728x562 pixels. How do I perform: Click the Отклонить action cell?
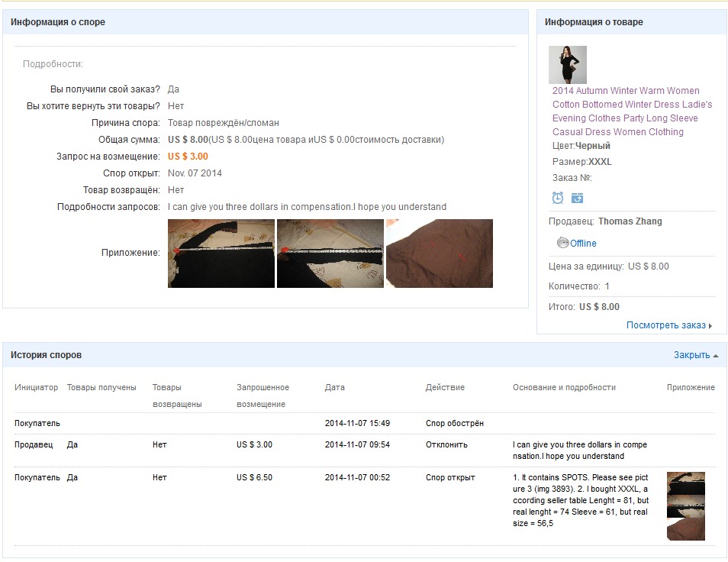446,444
